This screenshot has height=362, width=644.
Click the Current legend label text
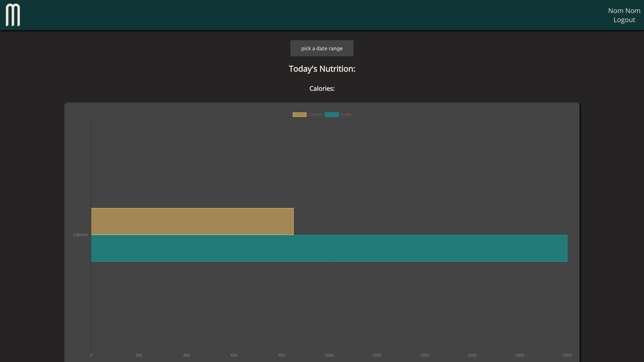pos(315,114)
